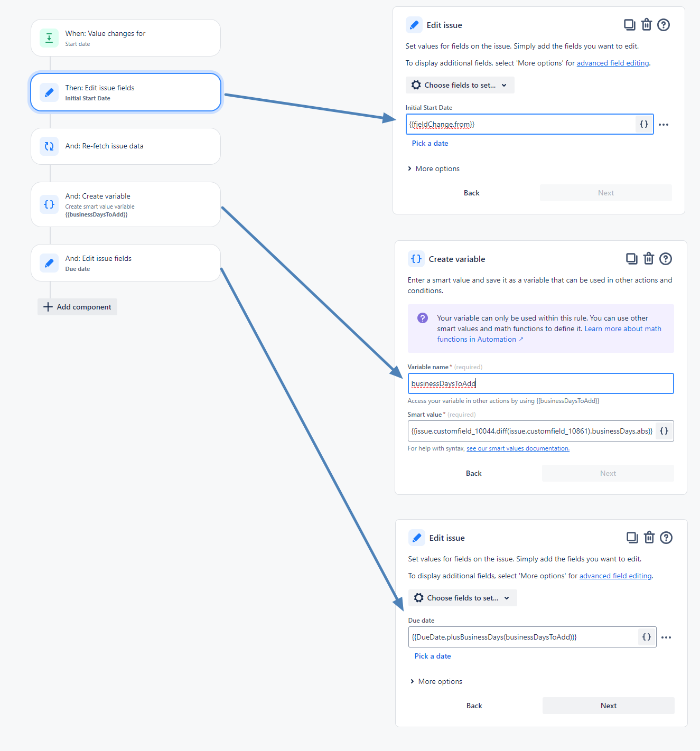Image resolution: width=700 pixels, height=751 pixels.
Task: Expand More options under Due date
Action: click(x=436, y=681)
